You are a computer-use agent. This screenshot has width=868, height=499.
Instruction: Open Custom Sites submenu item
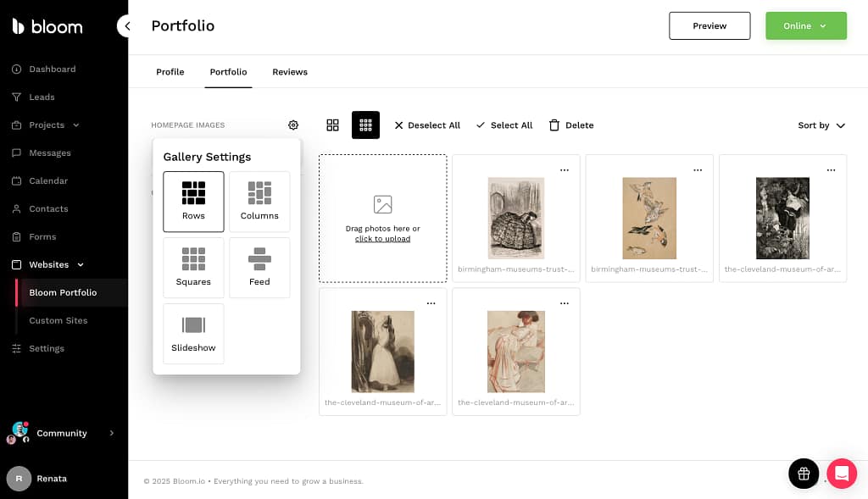(x=58, y=320)
